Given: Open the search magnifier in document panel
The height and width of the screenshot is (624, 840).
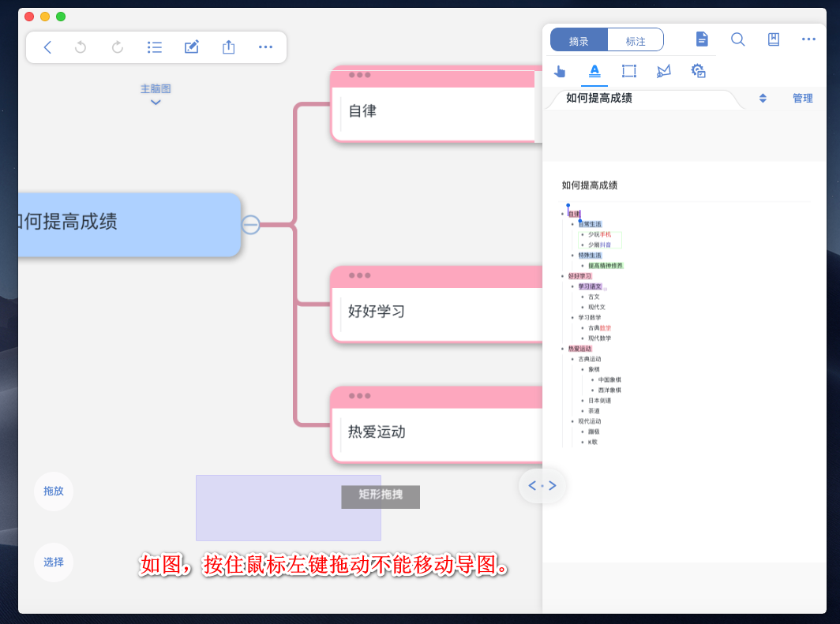Looking at the screenshot, I should [x=738, y=39].
